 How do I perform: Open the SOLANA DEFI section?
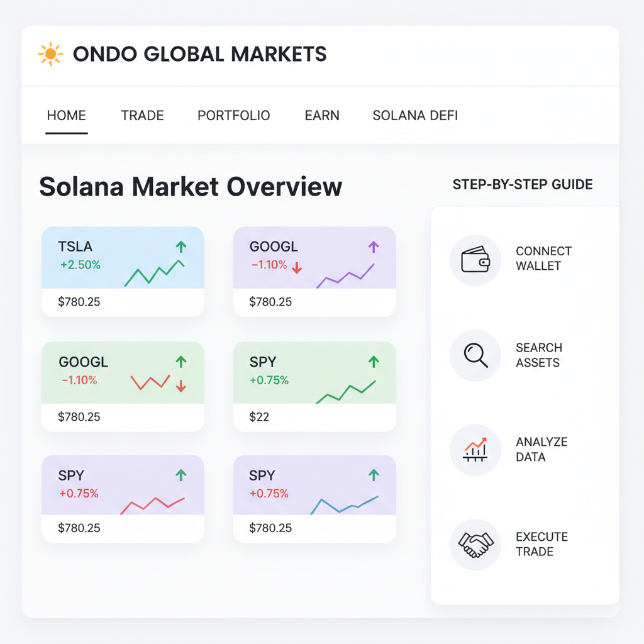pos(415,115)
